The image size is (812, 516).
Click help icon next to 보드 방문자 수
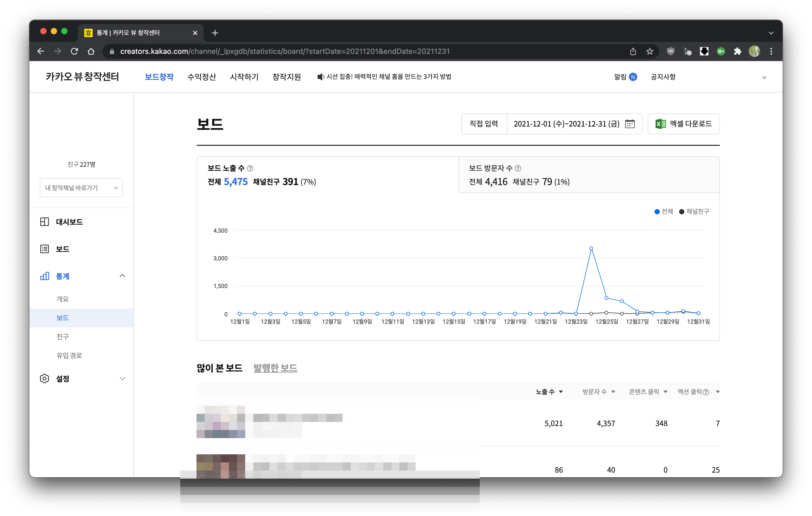click(x=518, y=168)
